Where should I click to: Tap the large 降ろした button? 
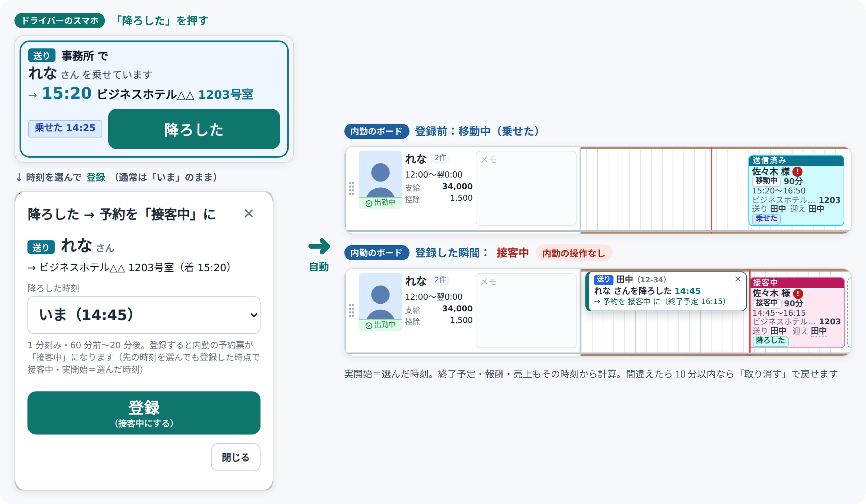[x=194, y=129]
